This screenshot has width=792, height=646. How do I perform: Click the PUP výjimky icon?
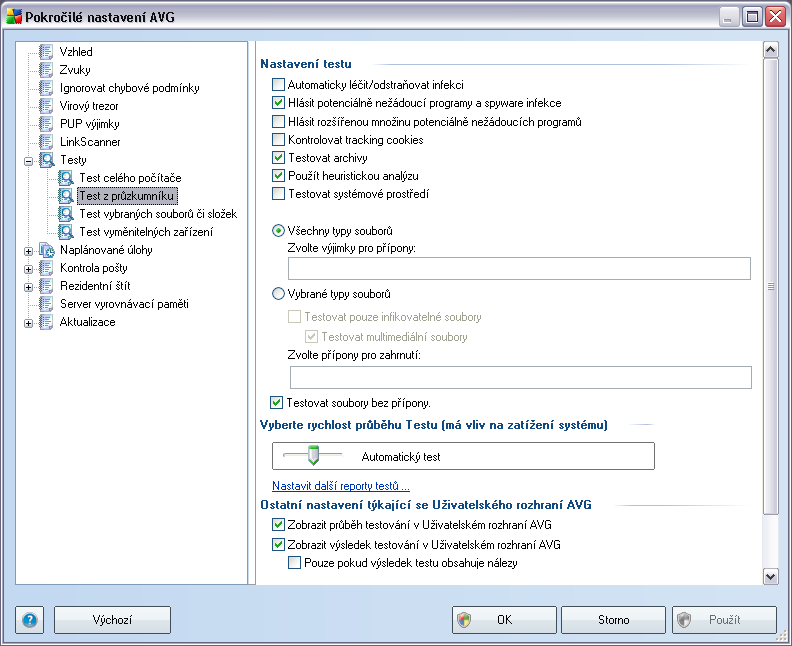click(x=46, y=124)
